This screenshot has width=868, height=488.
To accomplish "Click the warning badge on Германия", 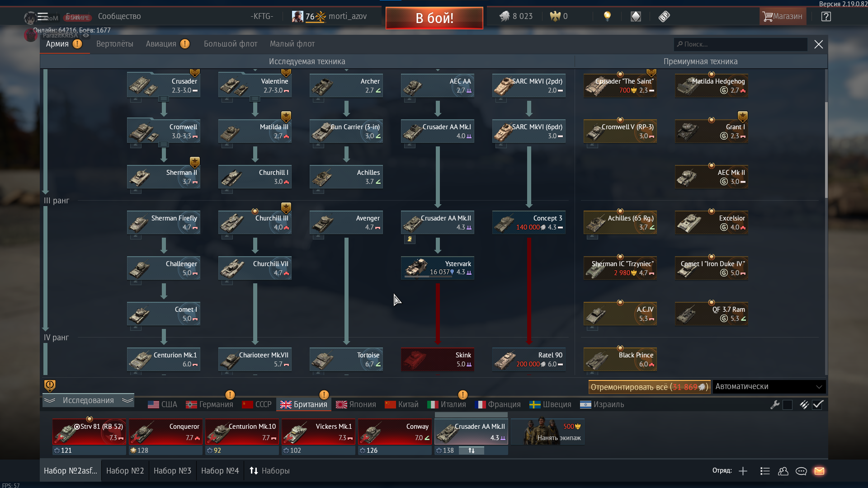I will tap(230, 395).
